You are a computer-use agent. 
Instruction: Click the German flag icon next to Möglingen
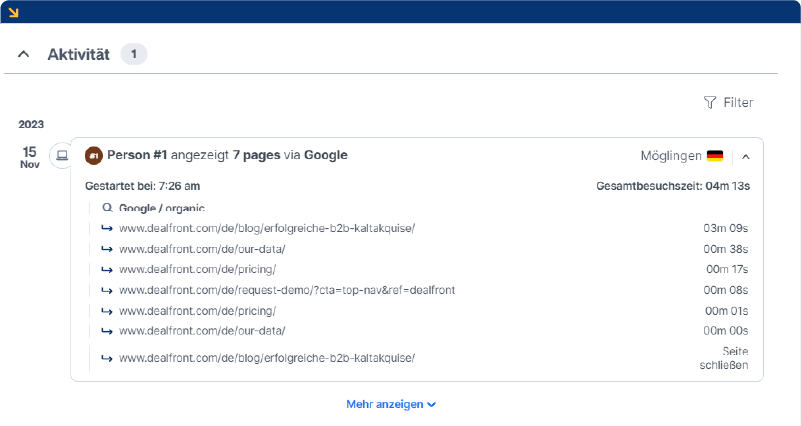tap(715, 156)
